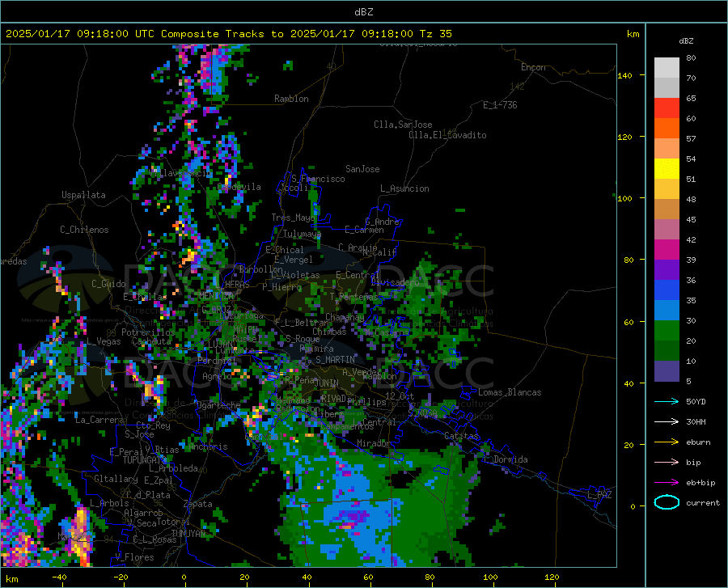Click the L_Asuncion map label
This screenshot has width=728, height=588.
pos(404,188)
